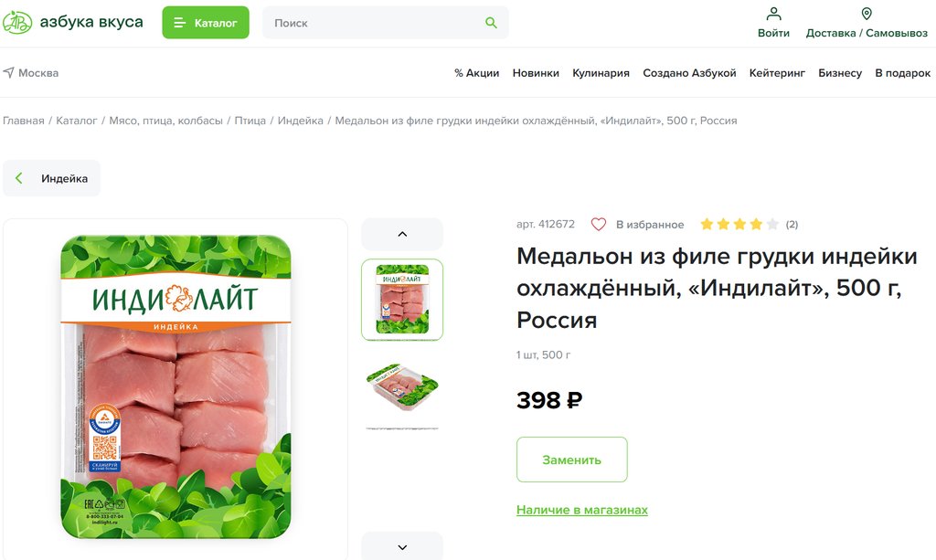Go back to Индейка category
936x560 pixels.
tap(51, 178)
